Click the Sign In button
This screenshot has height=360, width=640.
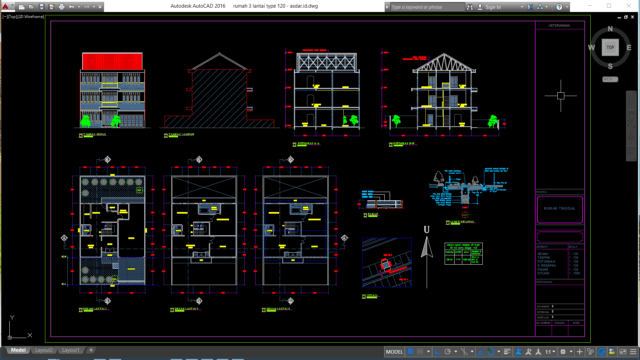(489, 7)
